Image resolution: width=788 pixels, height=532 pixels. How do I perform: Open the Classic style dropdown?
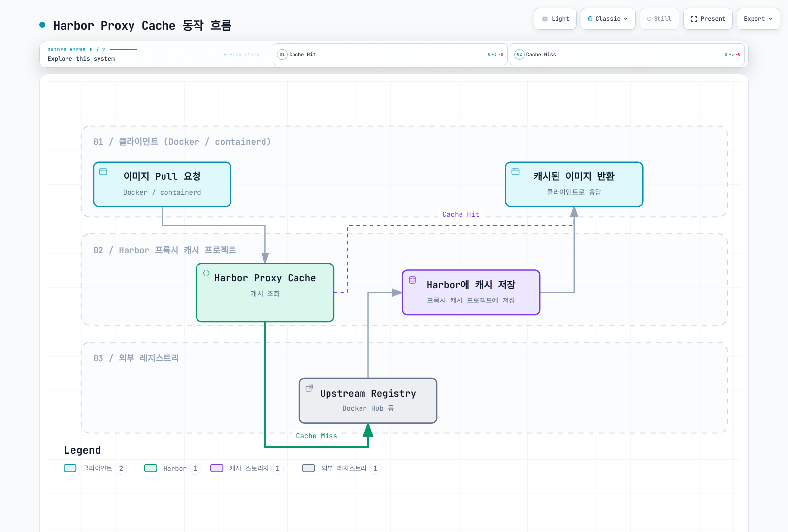point(608,19)
